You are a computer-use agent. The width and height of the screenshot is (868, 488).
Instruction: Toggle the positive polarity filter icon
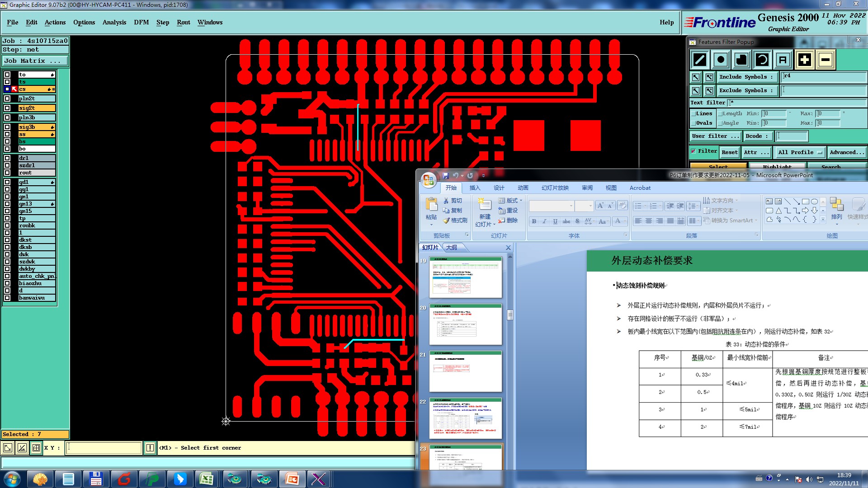805,60
